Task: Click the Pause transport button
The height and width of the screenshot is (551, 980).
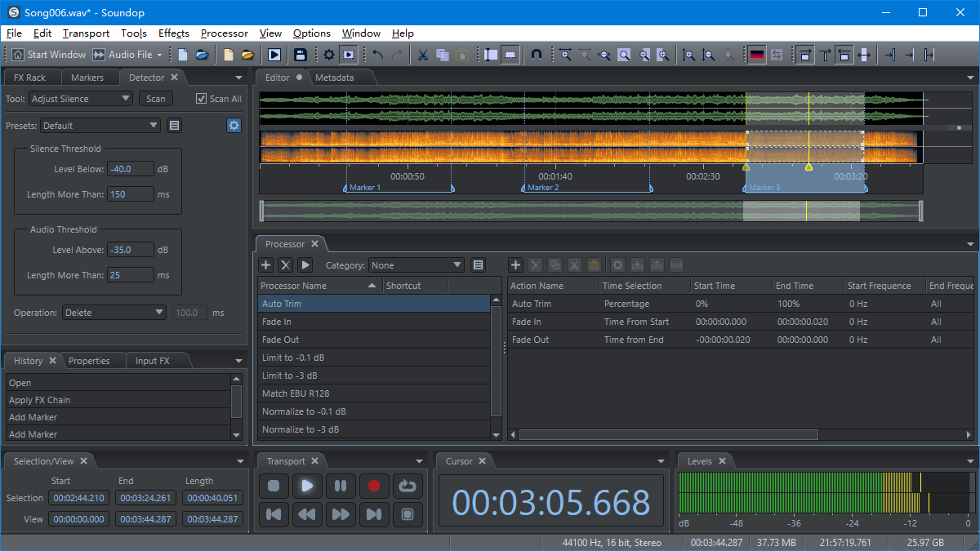Action: tap(341, 486)
